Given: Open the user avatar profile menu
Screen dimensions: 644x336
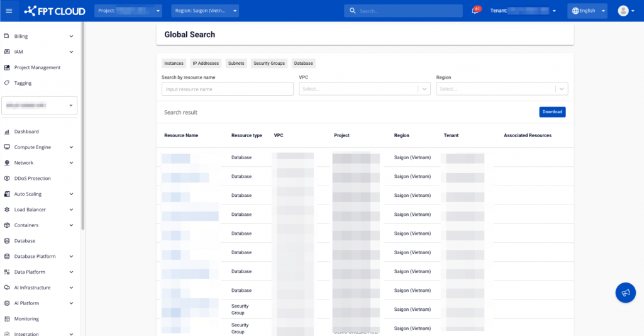Looking at the screenshot, I should point(623,11).
